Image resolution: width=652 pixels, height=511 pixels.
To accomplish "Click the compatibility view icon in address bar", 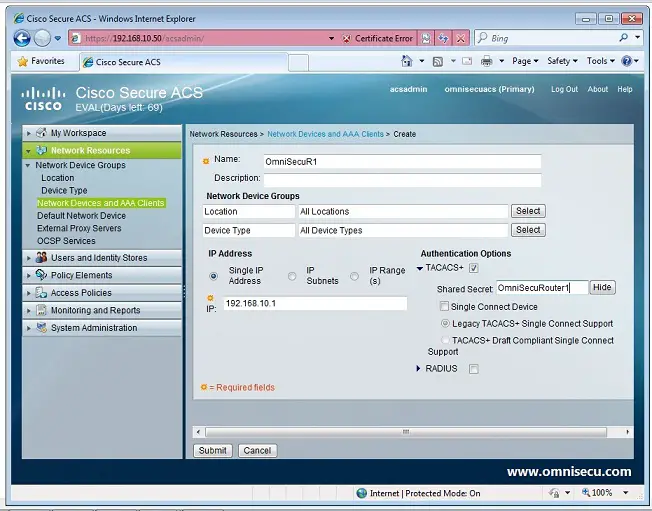I will pyautogui.click(x=426, y=39).
